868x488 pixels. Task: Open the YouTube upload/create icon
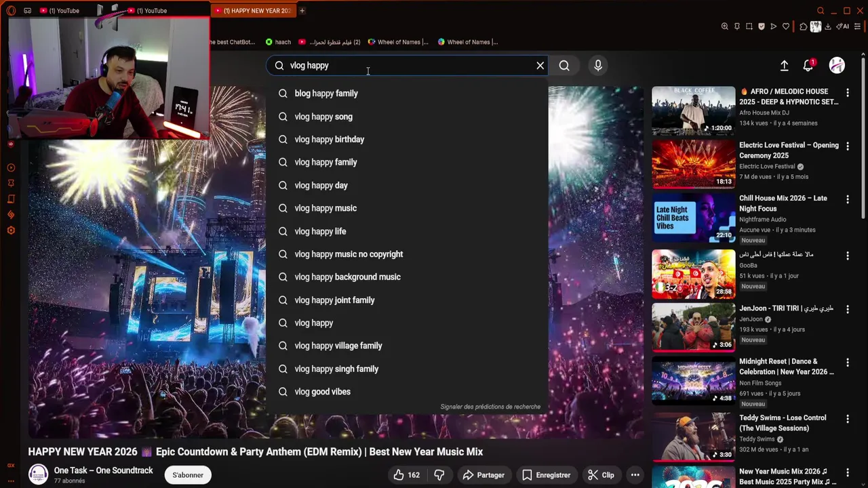click(x=784, y=66)
